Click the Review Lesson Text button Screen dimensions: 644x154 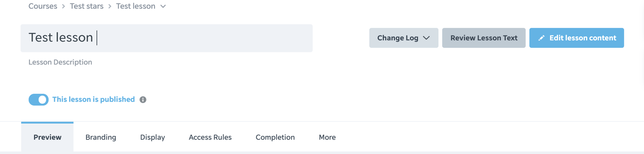[x=484, y=38]
